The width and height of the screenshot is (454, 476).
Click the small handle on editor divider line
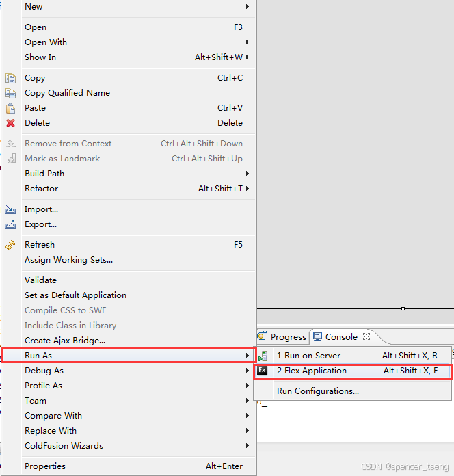403,308
